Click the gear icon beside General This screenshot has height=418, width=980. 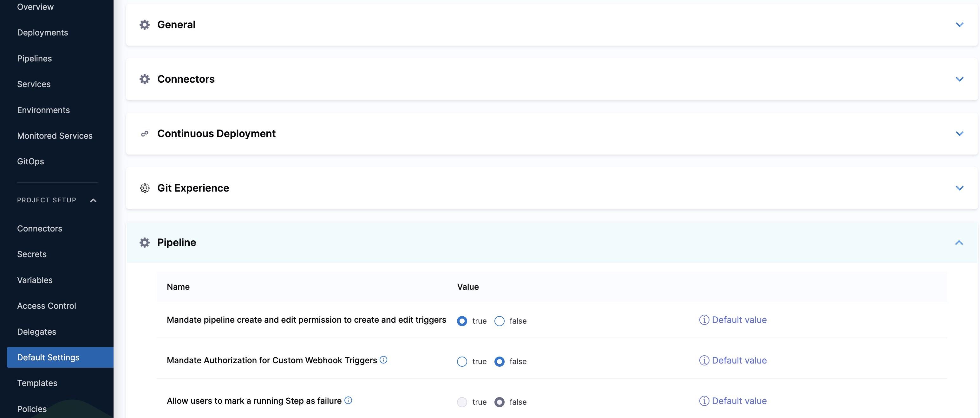tap(145, 25)
